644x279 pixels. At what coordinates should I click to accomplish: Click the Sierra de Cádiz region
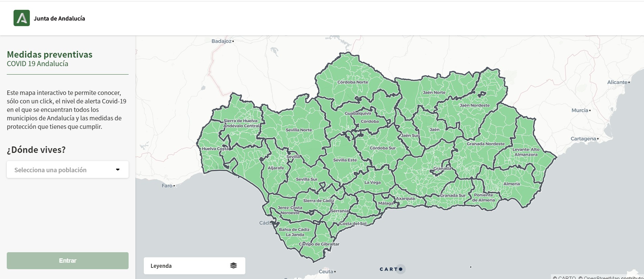(x=318, y=201)
